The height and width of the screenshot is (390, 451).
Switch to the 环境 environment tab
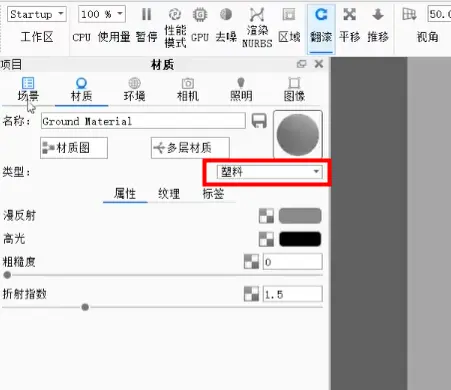pos(134,89)
